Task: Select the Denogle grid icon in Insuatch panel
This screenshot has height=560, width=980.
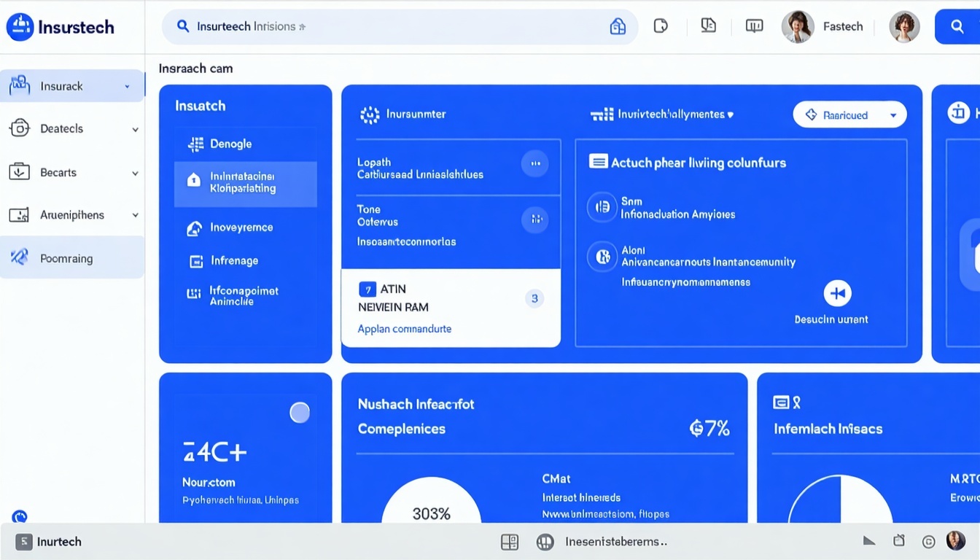Action: (195, 144)
